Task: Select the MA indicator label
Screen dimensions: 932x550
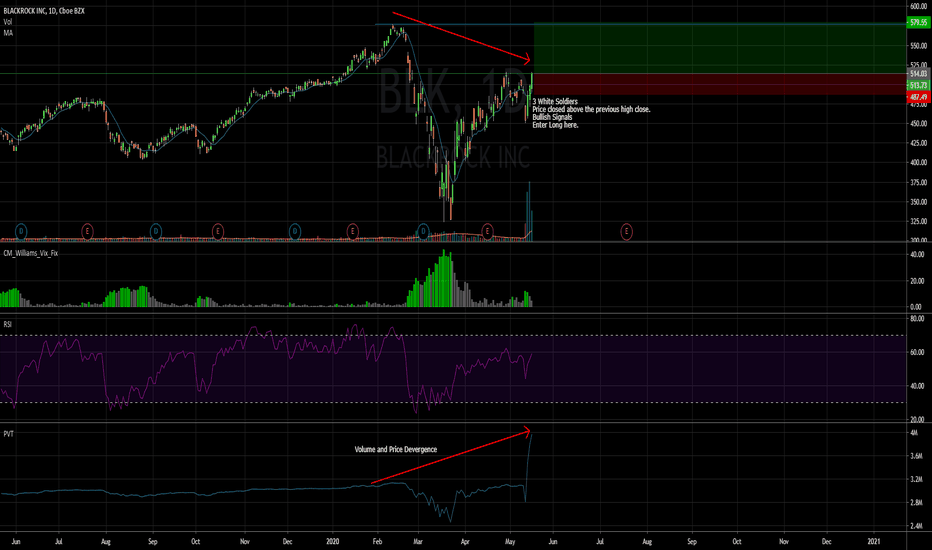Action: (8, 33)
